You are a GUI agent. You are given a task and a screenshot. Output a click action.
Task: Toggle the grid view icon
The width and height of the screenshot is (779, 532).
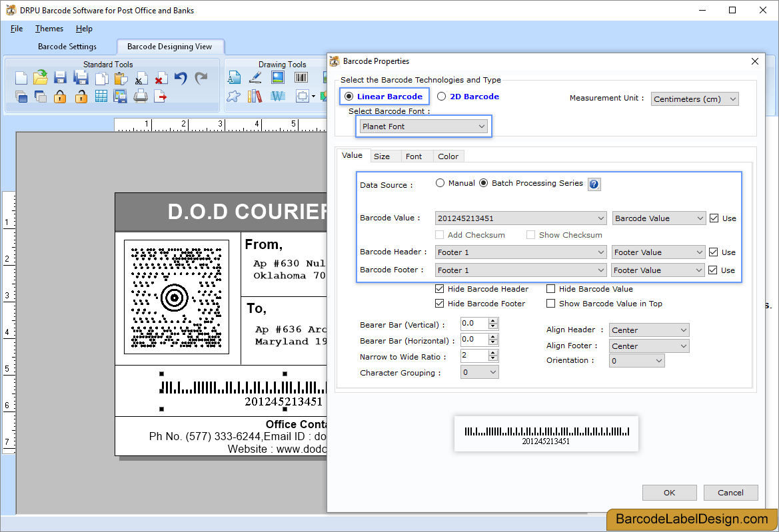101,97
